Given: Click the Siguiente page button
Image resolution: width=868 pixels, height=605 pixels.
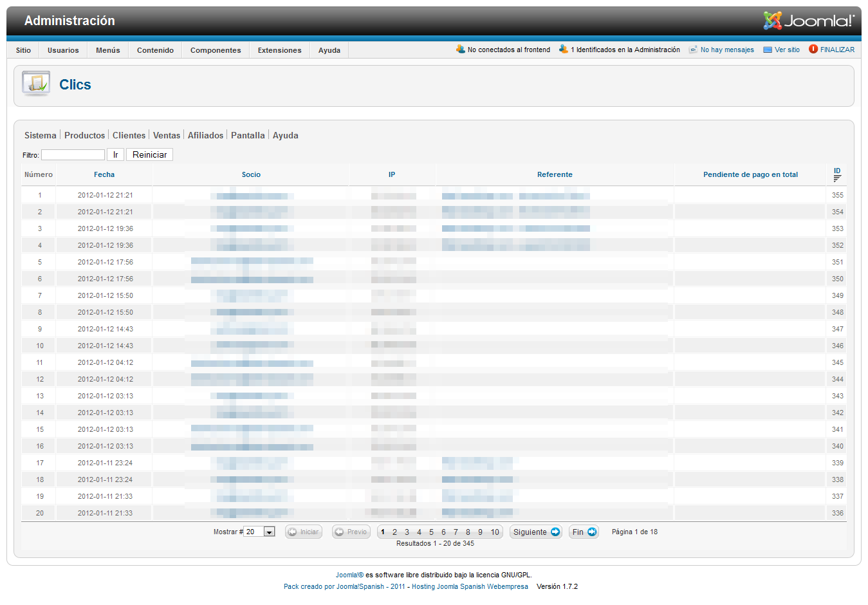Looking at the screenshot, I should (536, 532).
